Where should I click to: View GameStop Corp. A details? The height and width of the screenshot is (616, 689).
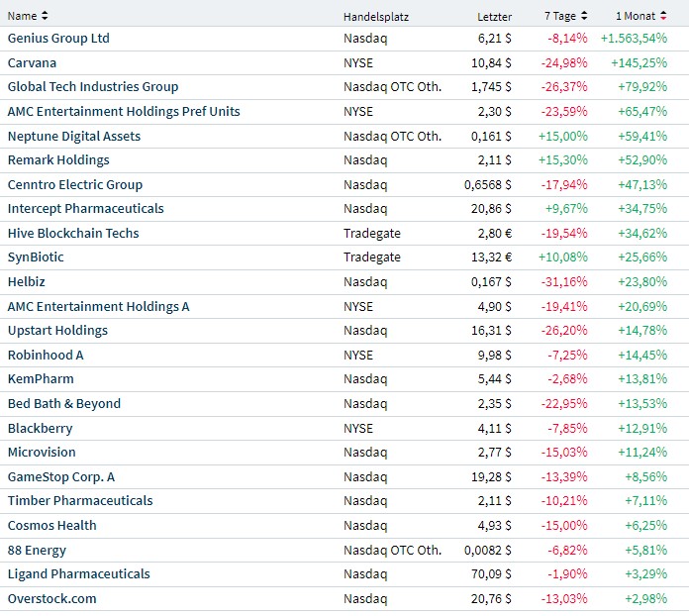point(61,477)
